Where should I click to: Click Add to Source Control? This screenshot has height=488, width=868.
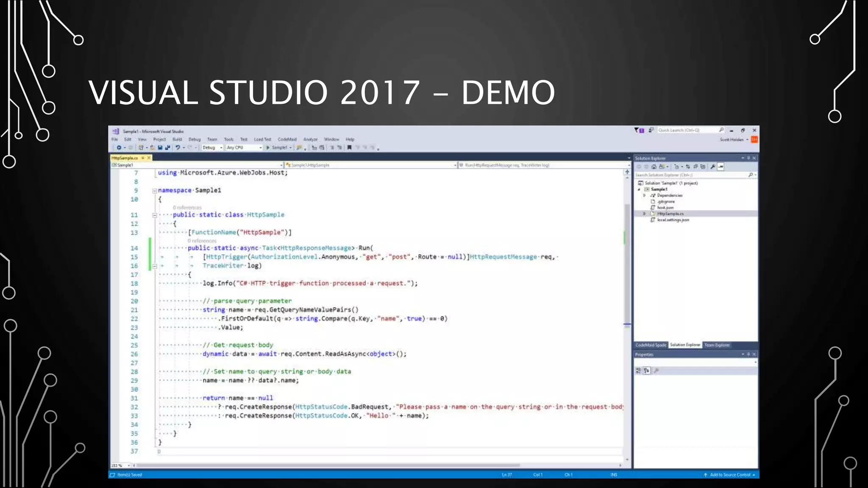click(729, 475)
